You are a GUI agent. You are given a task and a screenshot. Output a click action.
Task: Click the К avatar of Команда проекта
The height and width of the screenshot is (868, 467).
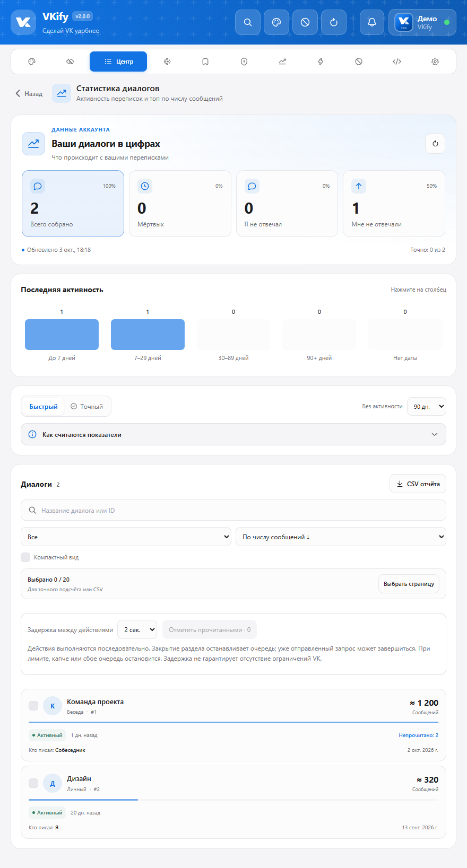pyautogui.click(x=53, y=706)
